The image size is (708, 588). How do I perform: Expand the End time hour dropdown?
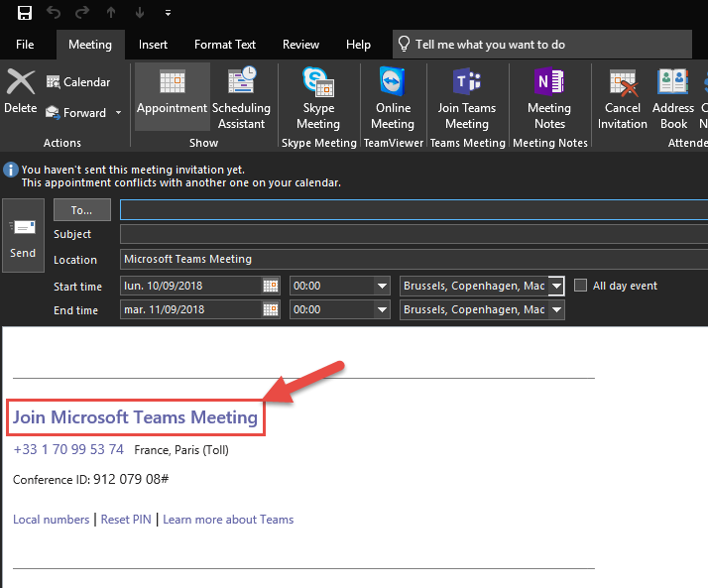tap(382, 309)
